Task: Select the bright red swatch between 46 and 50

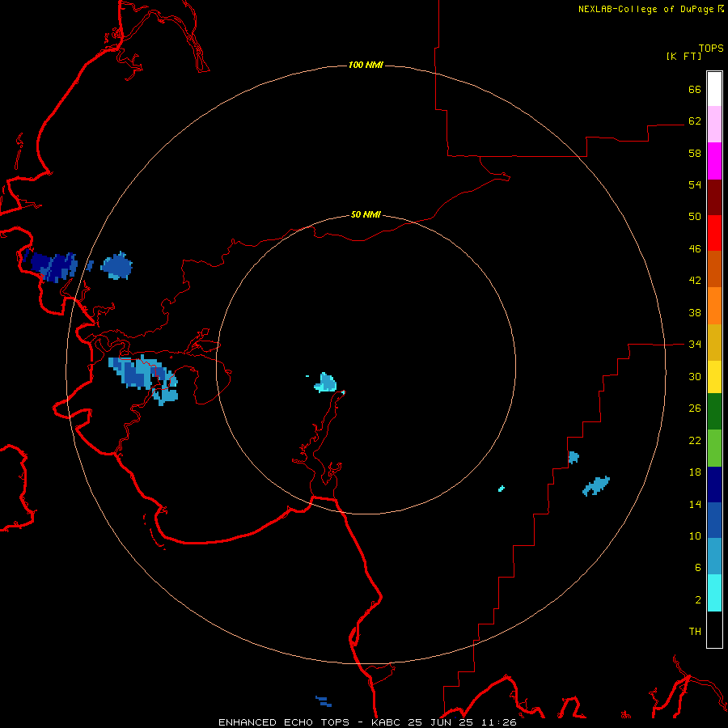Action: 714,233
